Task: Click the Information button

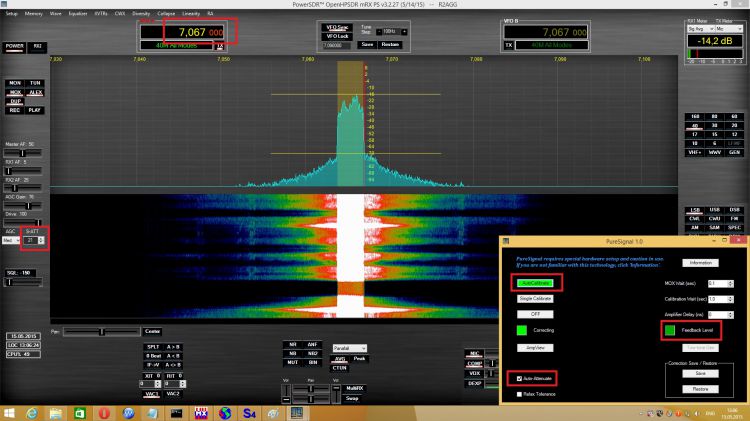Action: (700, 263)
